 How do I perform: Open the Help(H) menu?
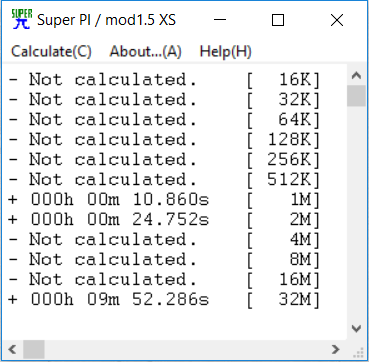pos(225,52)
